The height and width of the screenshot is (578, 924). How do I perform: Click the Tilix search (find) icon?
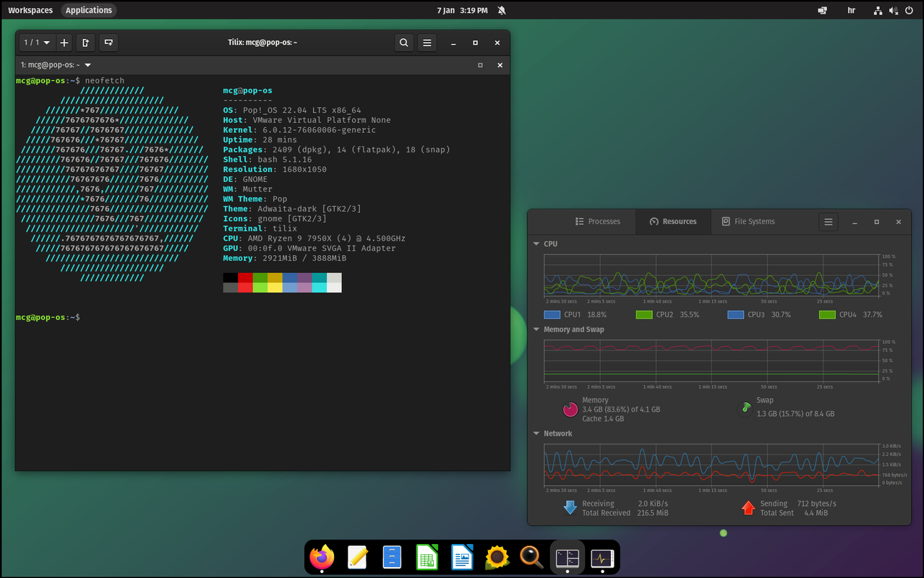pyautogui.click(x=403, y=43)
